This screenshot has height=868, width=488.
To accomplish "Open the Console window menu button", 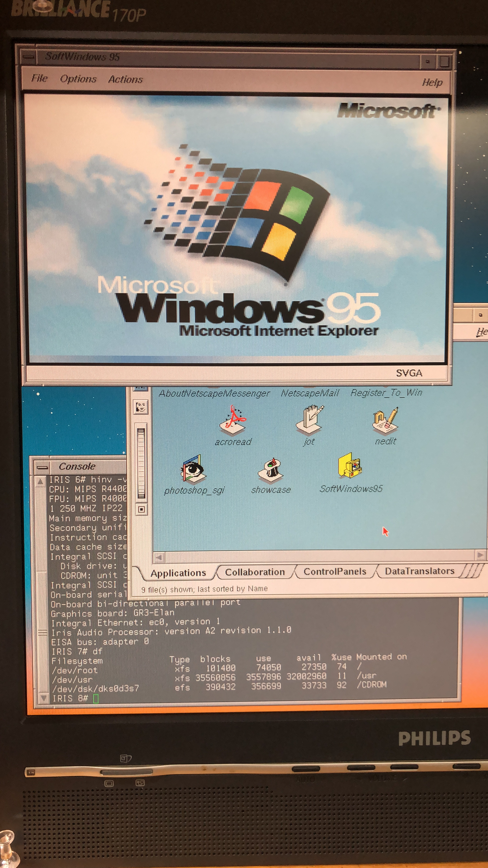I will [42, 467].
